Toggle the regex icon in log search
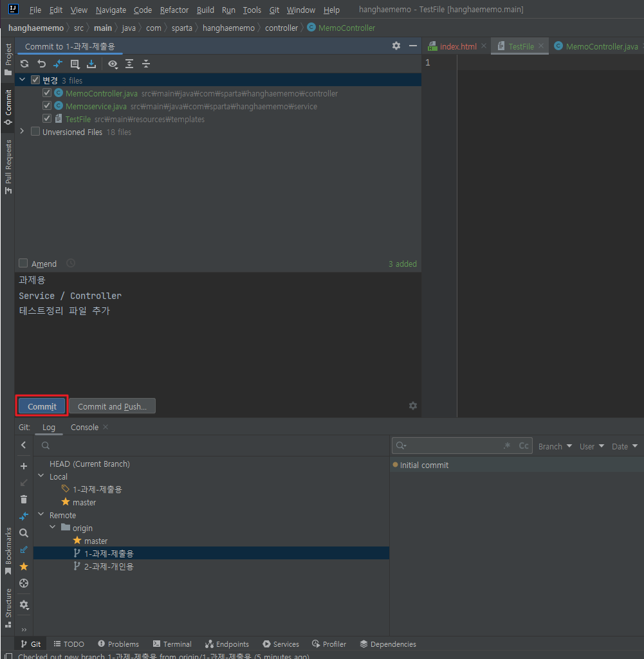The height and width of the screenshot is (659, 644). (508, 446)
